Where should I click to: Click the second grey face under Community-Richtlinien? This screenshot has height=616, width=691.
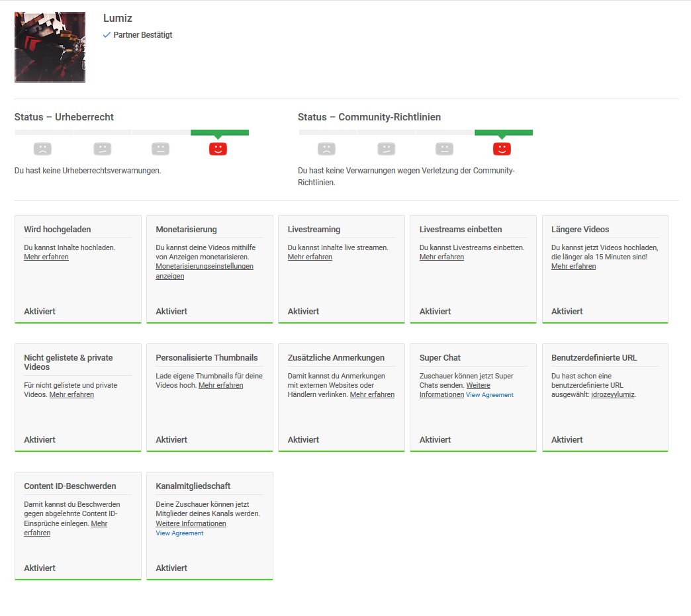[x=386, y=149]
